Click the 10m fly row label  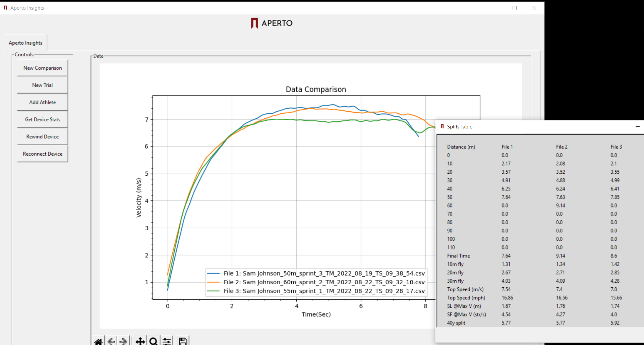(455, 264)
